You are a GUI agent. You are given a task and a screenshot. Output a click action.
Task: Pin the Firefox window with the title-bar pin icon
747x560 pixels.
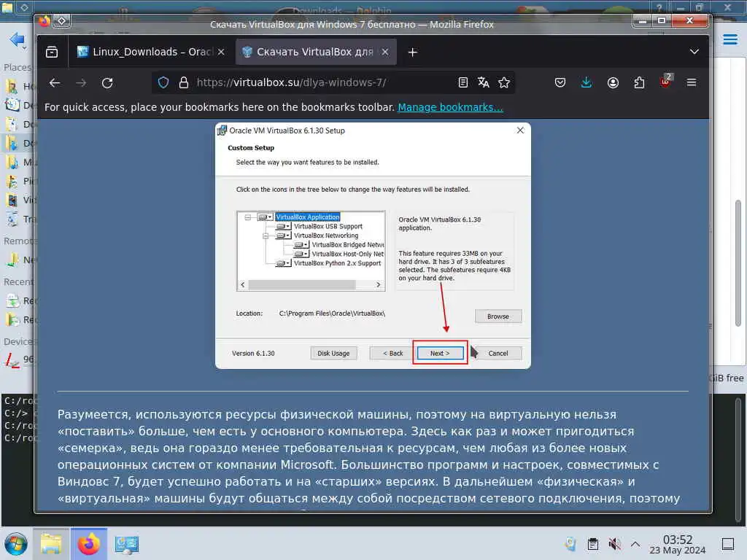click(62, 20)
